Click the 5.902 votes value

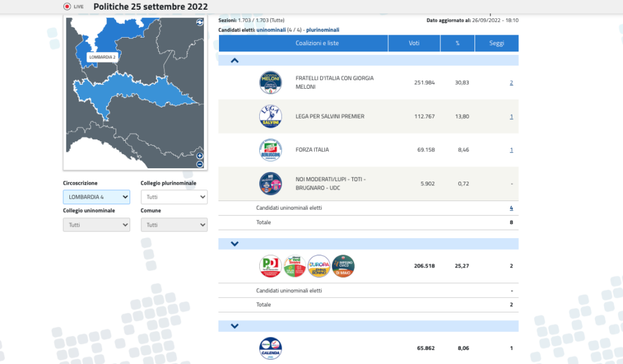click(428, 184)
